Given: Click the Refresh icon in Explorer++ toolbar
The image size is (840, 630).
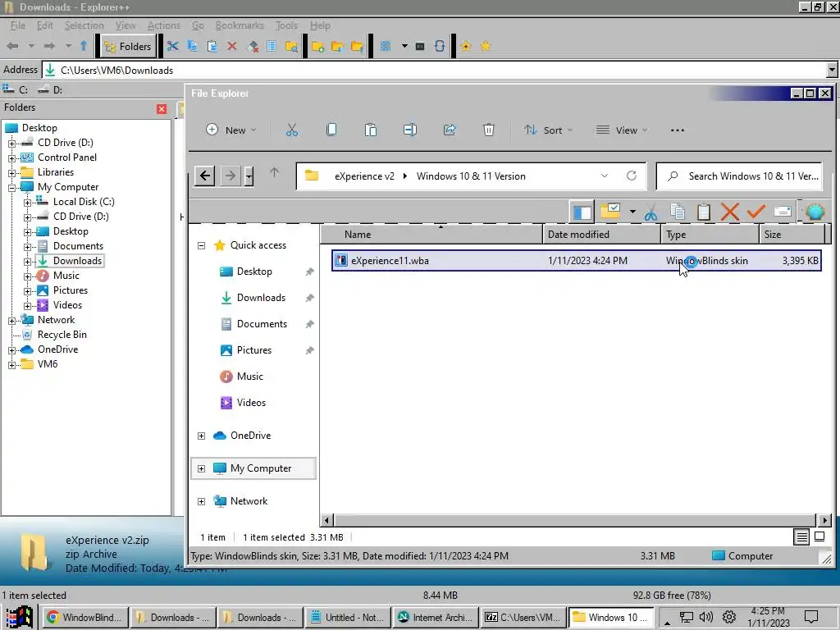Looking at the screenshot, I should tap(440, 47).
